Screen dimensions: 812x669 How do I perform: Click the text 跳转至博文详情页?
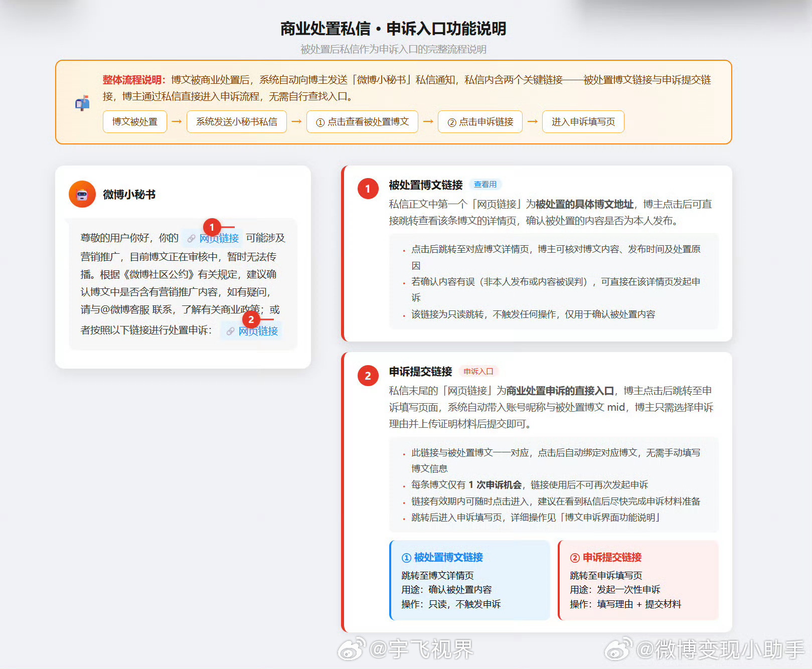click(437, 575)
